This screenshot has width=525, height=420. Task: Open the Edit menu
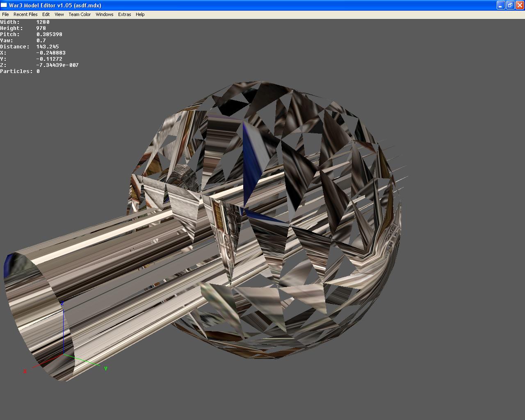pyautogui.click(x=46, y=14)
